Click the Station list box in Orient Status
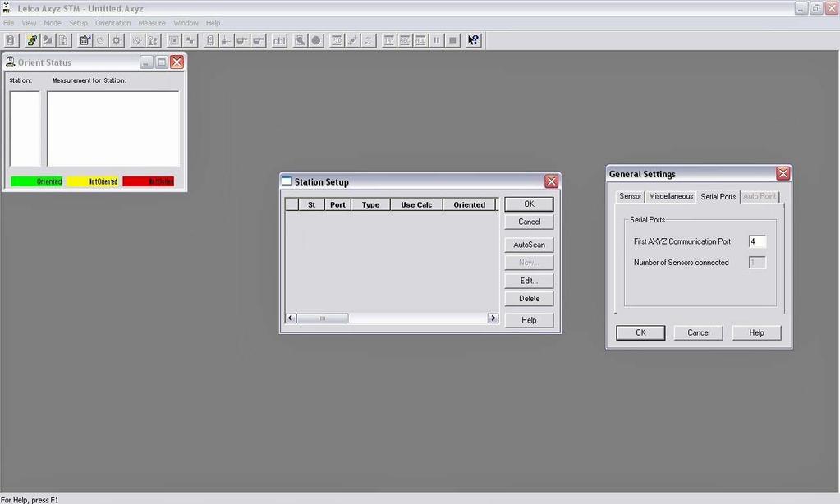The height and width of the screenshot is (504, 840). 25,129
